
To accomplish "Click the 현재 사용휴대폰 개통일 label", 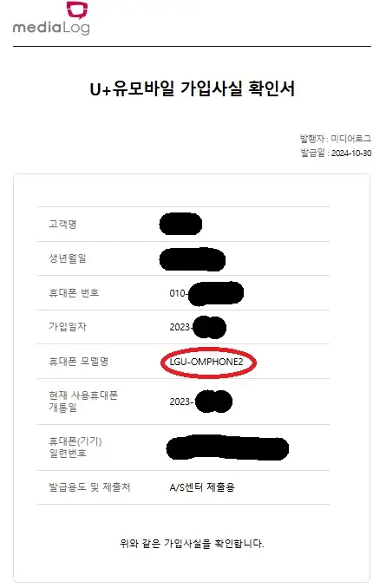I will click(x=83, y=401).
